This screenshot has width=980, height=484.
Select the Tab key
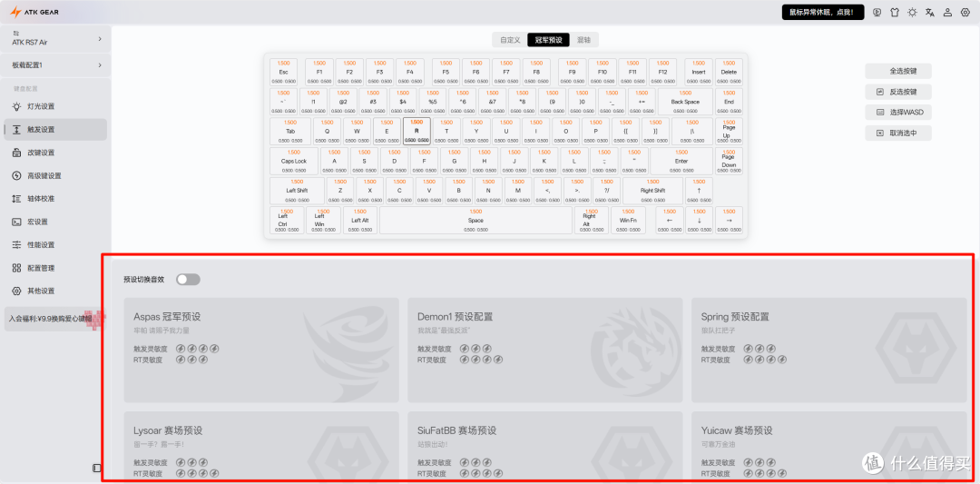click(290, 132)
